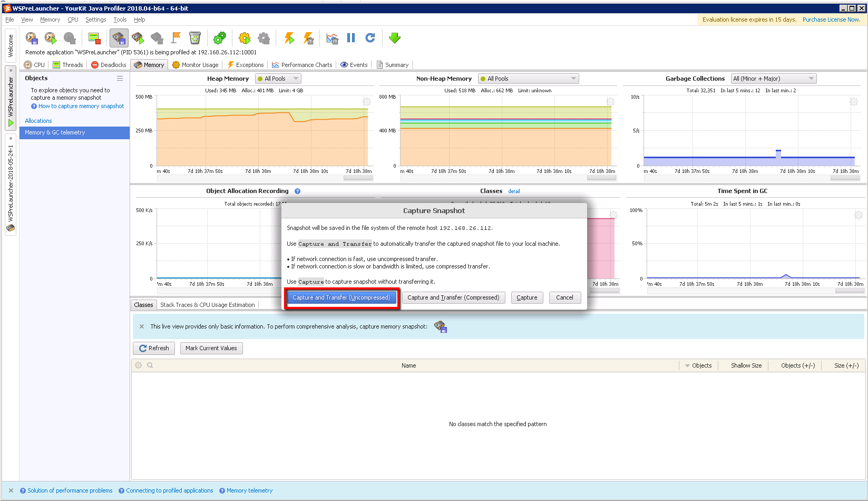
Task: Capture a performance snapshot from the toolbar
Action: click(32, 38)
